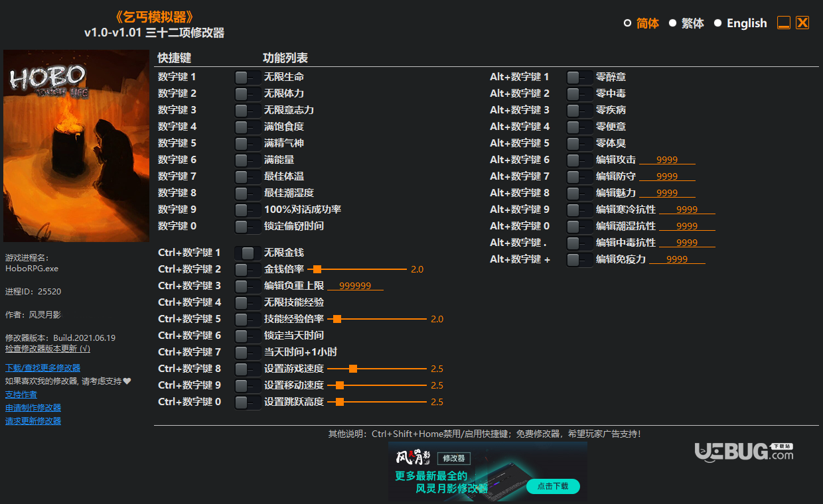Toggle 锁定偷窃时间 switch
Screen dimensions: 823x504
(x=248, y=226)
